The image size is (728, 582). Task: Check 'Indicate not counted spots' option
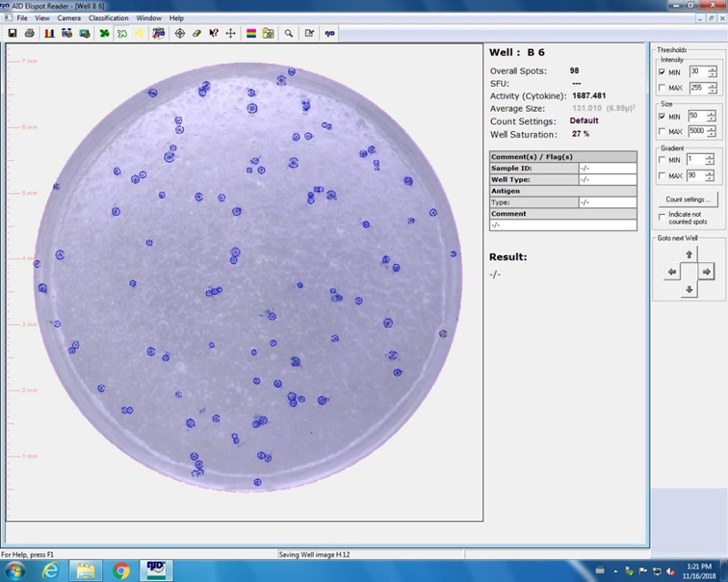662,215
